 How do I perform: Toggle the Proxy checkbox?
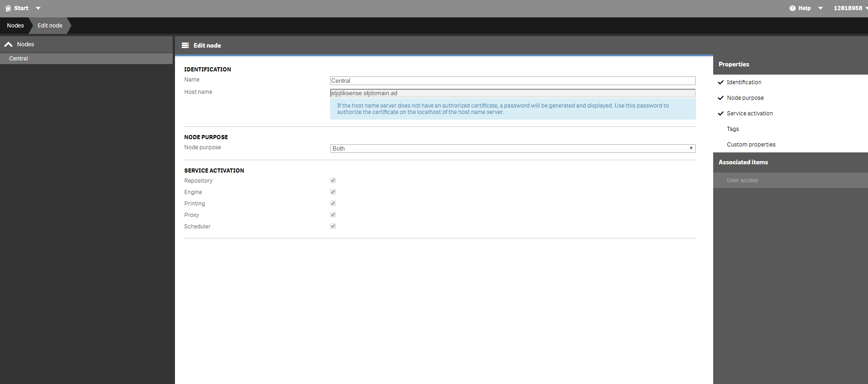[333, 215]
